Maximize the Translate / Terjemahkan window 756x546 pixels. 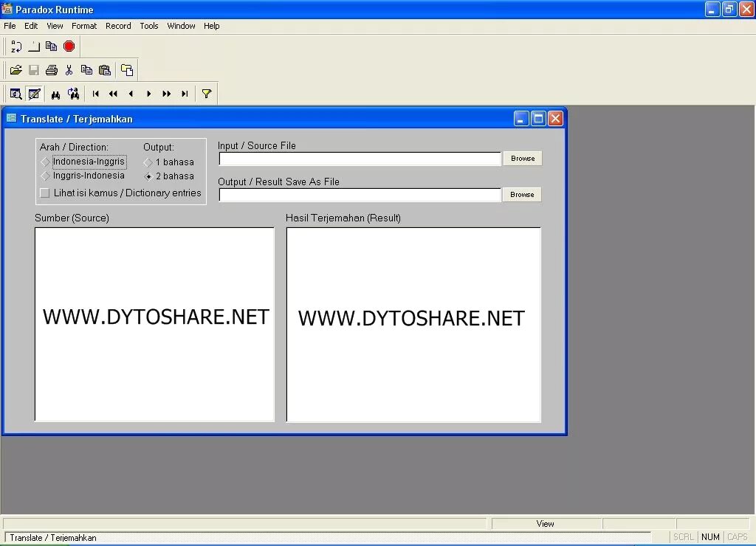(538, 119)
